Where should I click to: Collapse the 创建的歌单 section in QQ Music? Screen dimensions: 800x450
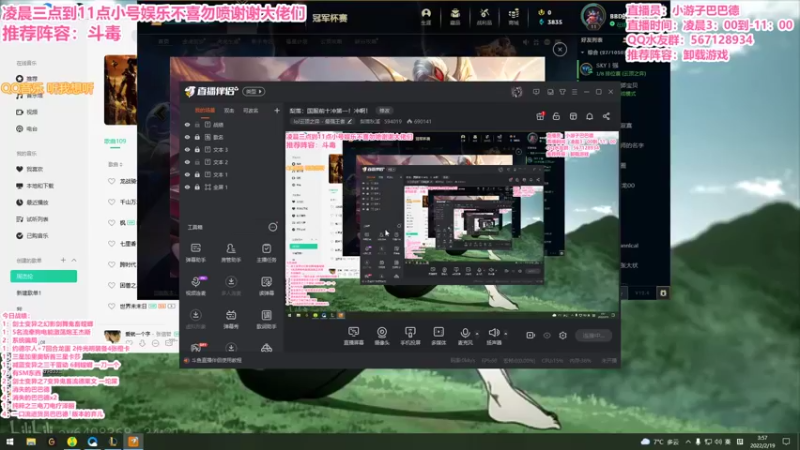coord(74,260)
